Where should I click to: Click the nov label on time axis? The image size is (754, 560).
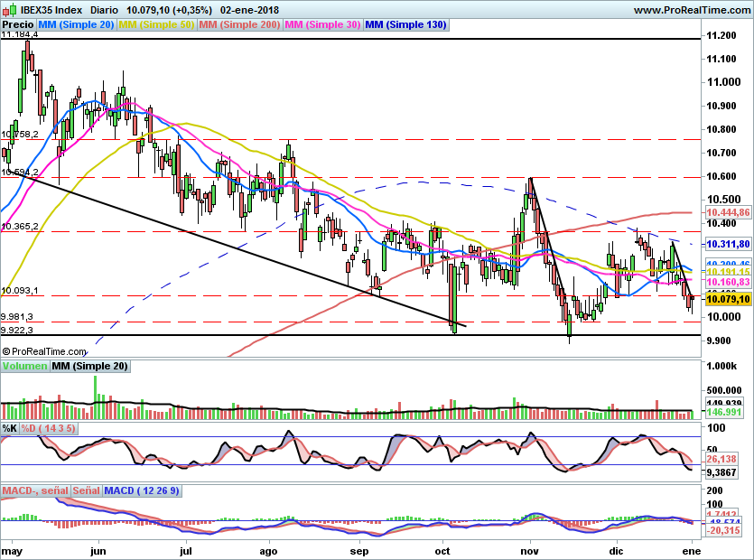(531, 548)
